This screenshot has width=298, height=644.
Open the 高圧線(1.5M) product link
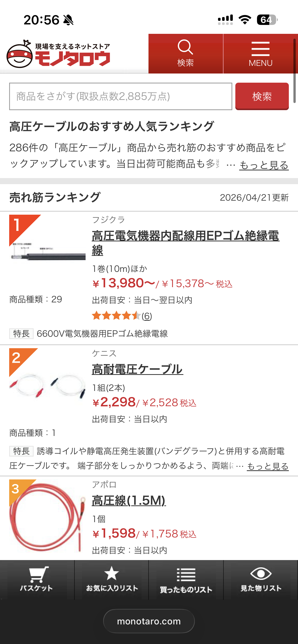[129, 501]
